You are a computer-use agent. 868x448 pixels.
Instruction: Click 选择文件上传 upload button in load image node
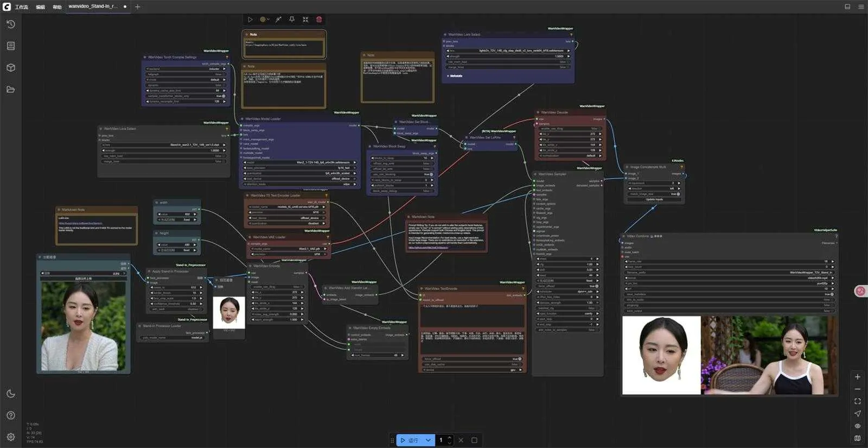pos(83,279)
